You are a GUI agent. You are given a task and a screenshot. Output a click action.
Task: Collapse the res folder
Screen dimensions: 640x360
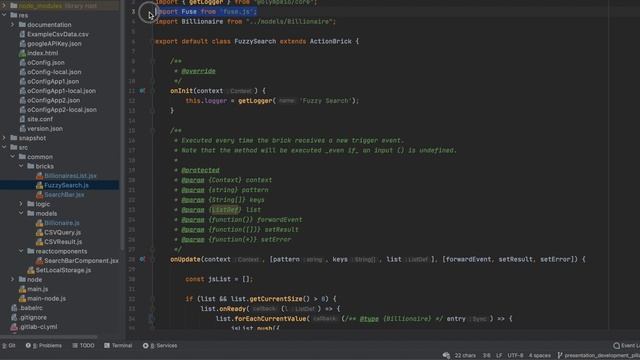pyautogui.click(x=4, y=15)
